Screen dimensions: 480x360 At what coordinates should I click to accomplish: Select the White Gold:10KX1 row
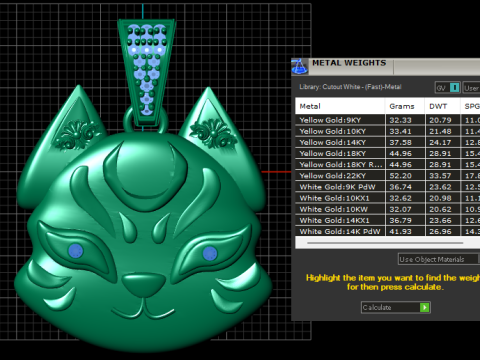coord(388,198)
